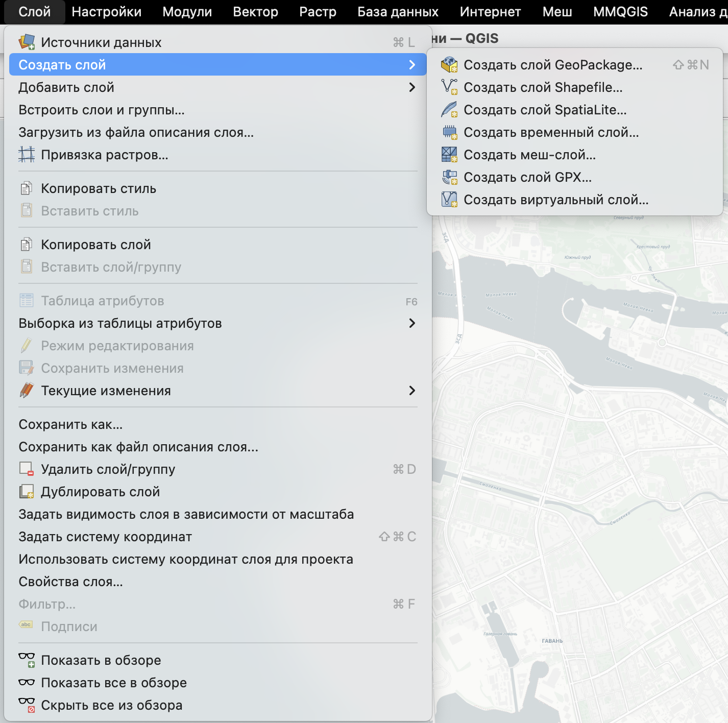Click the temporary scratch layer icon

point(449,132)
